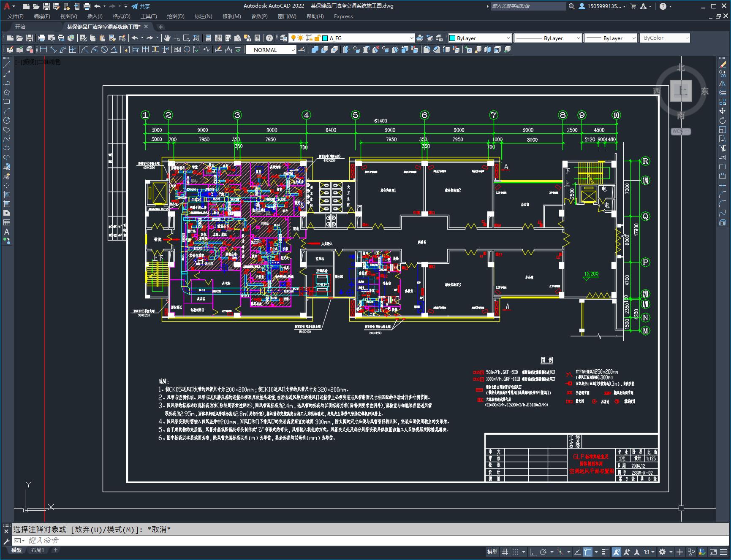Toggle clean screen mode
The height and width of the screenshot is (560, 731).
(713, 552)
